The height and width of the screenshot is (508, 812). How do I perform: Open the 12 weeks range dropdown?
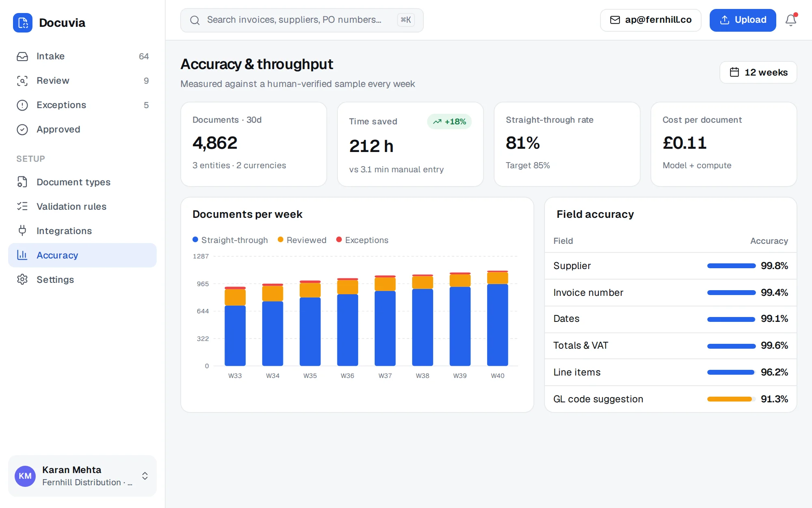(758, 72)
